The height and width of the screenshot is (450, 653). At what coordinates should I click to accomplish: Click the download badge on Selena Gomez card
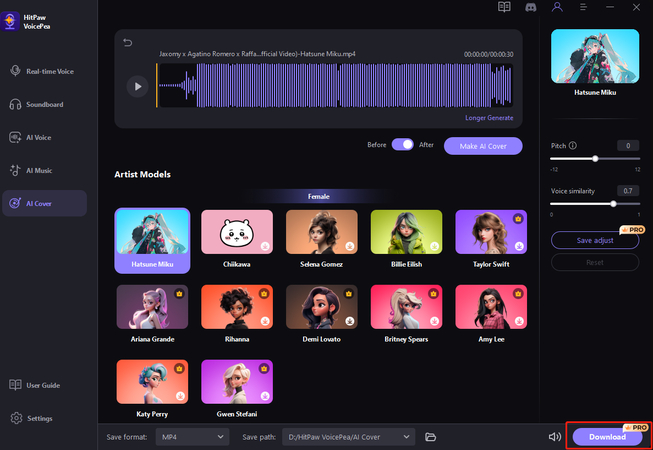tap(350, 246)
